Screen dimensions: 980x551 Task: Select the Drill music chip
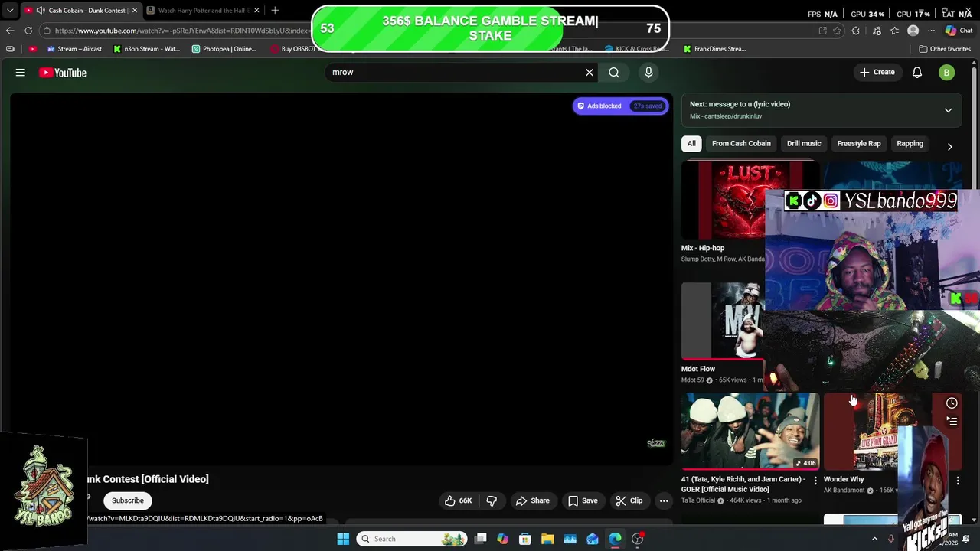tap(804, 143)
